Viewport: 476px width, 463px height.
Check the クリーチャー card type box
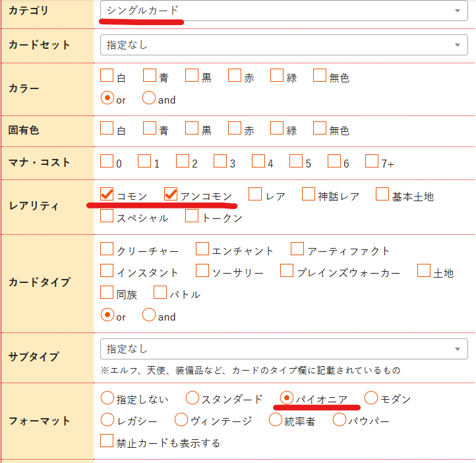(107, 249)
